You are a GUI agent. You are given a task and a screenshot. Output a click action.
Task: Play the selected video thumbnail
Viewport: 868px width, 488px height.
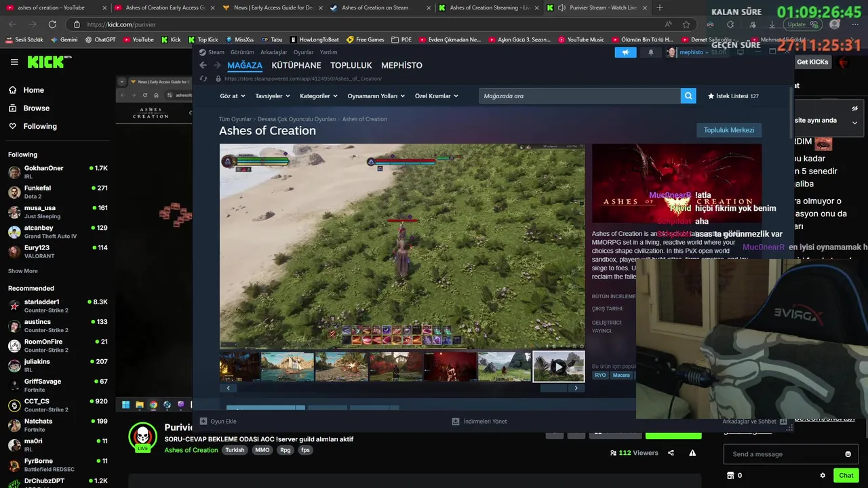point(558,367)
